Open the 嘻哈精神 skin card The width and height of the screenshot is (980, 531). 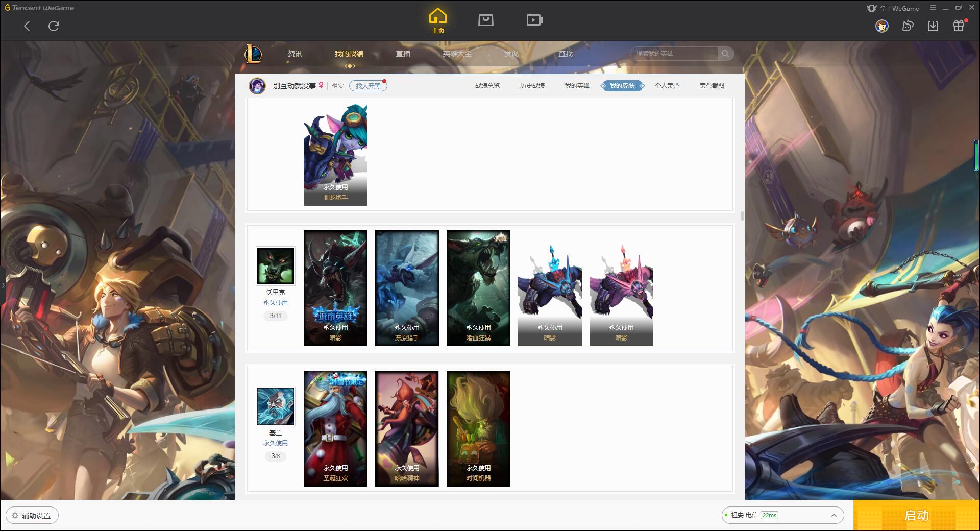click(407, 428)
